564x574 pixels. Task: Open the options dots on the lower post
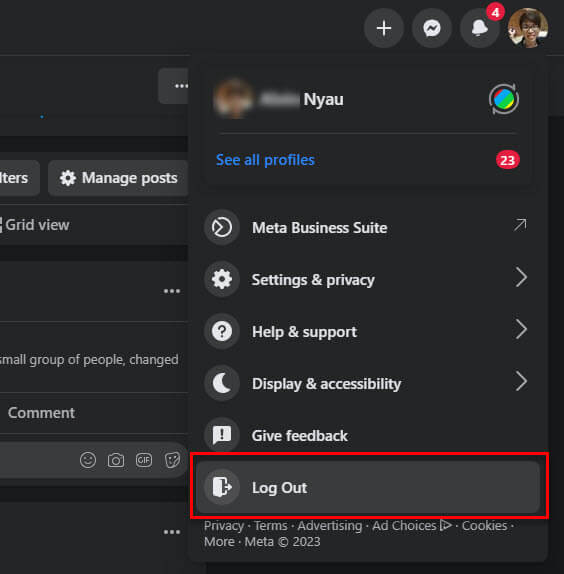[172, 532]
